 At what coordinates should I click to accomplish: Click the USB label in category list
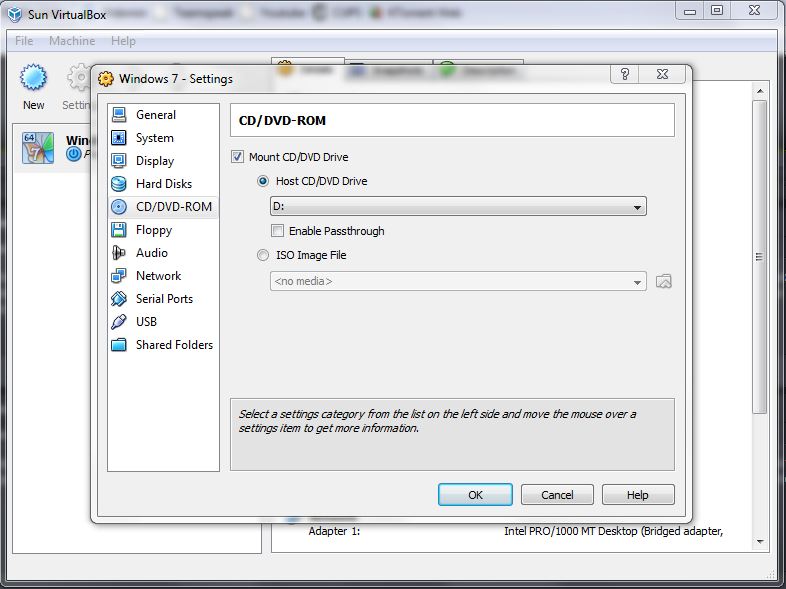coord(146,322)
